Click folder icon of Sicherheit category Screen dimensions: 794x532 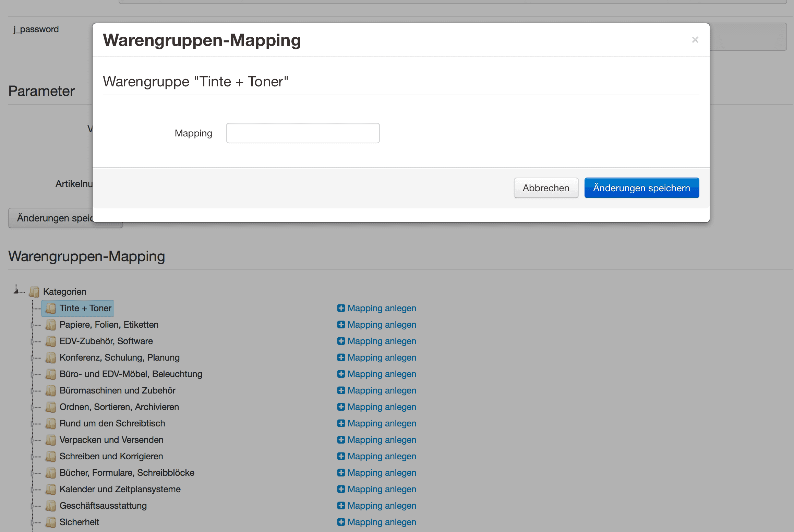[x=51, y=522]
